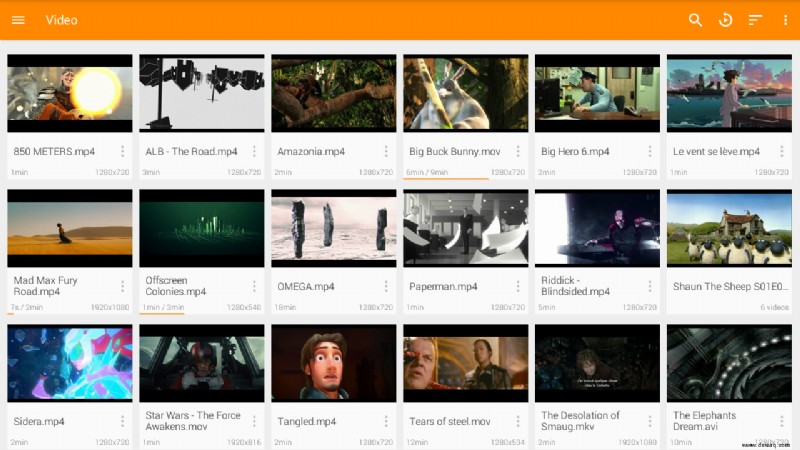Open the top-bar overflow options menu
Image resolution: width=800 pixels, height=450 pixels.
click(x=785, y=20)
